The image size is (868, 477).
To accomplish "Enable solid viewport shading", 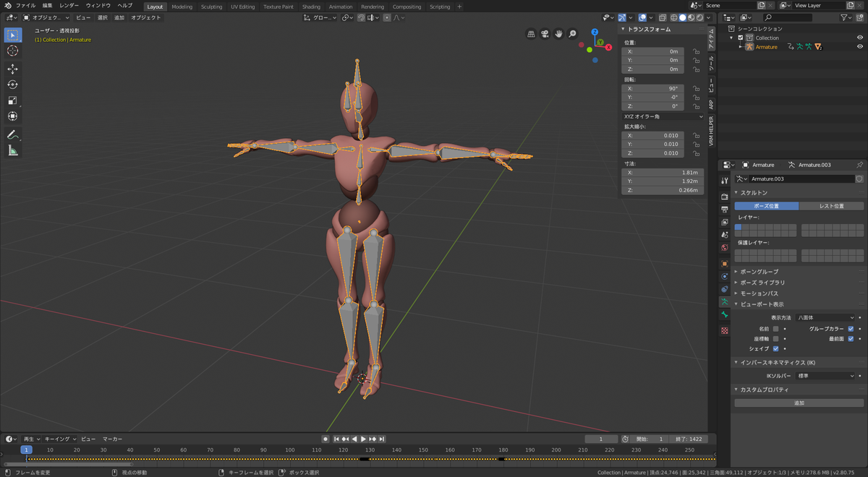I will pos(682,17).
